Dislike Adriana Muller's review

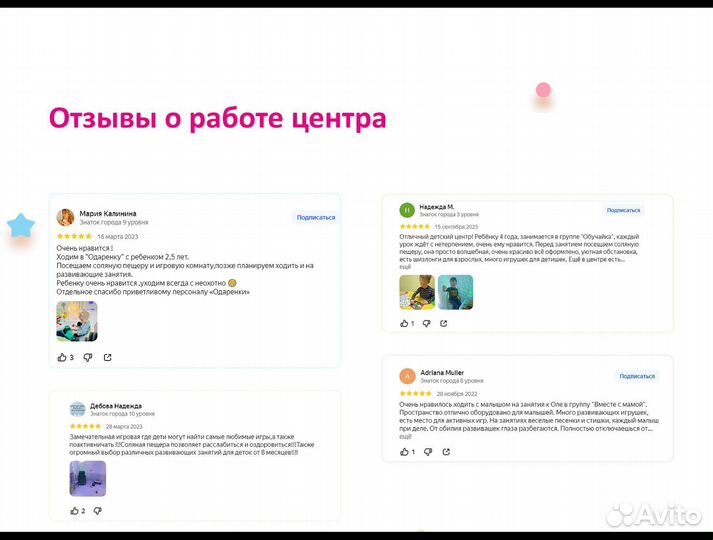coord(428,452)
